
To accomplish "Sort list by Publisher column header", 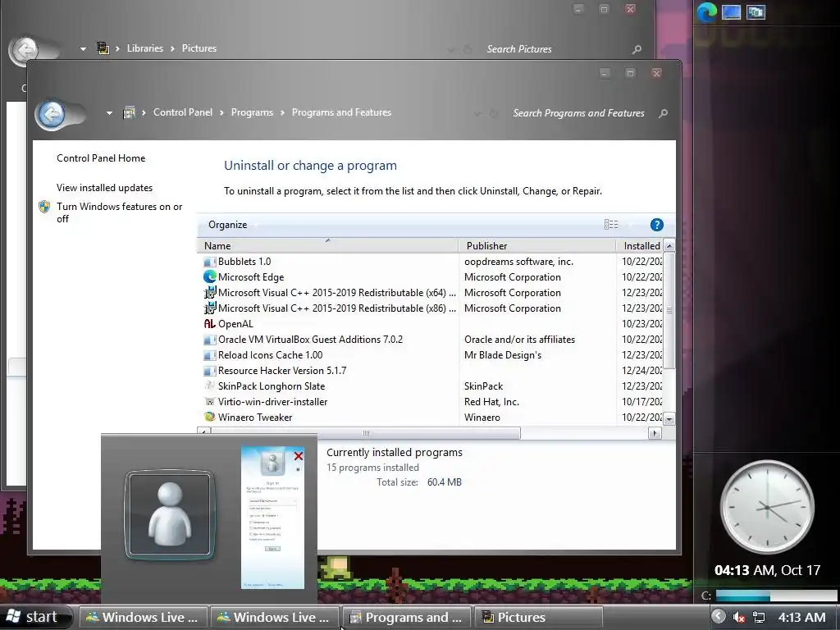I will pos(537,245).
